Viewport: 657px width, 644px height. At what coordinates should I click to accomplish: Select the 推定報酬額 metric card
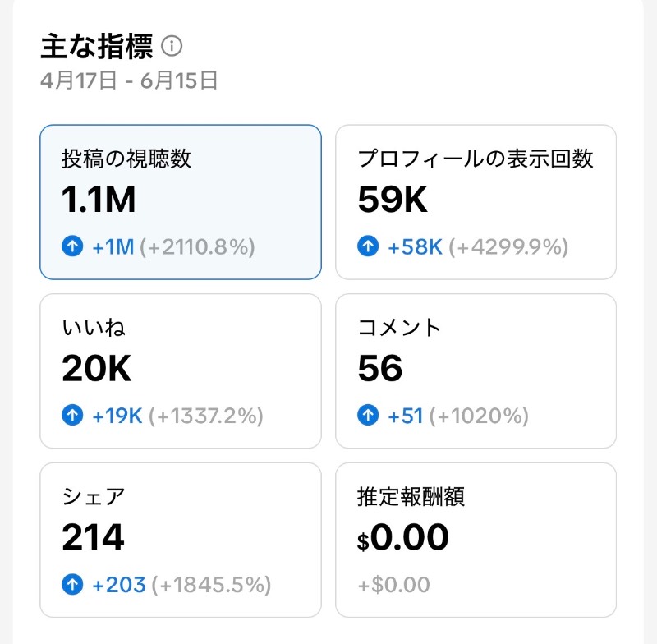pos(476,540)
